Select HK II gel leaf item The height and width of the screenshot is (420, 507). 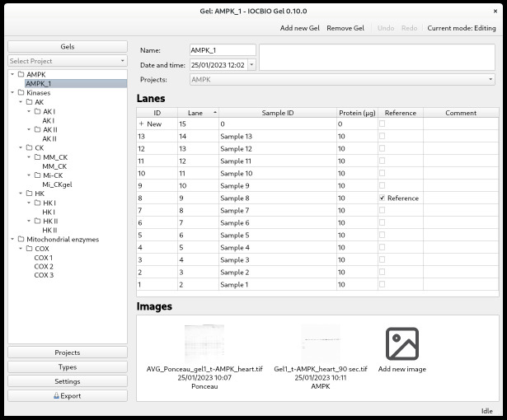click(x=49, y=230)
